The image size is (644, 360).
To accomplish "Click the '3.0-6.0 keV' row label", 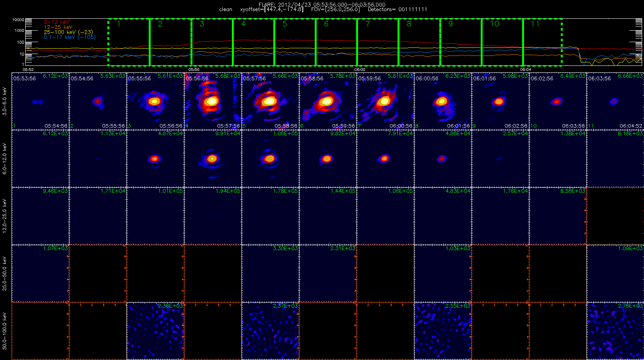I will (x=5, y=101).
